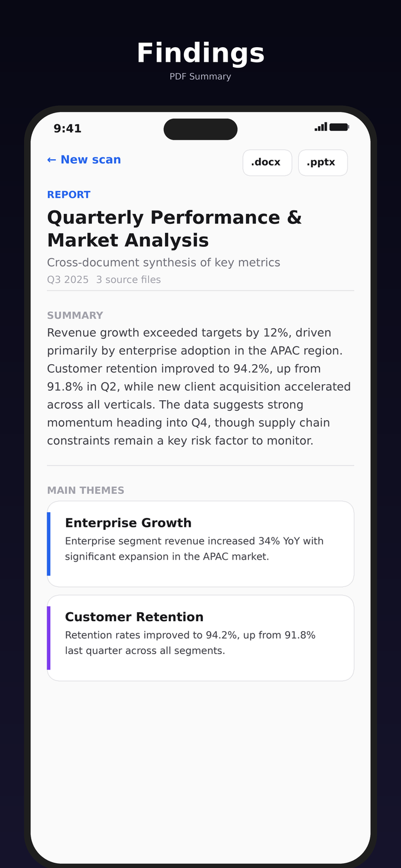Tap the dynamic island at screen top
The image size is (401, 868).
pyautogui.click(x=200, y=129)
